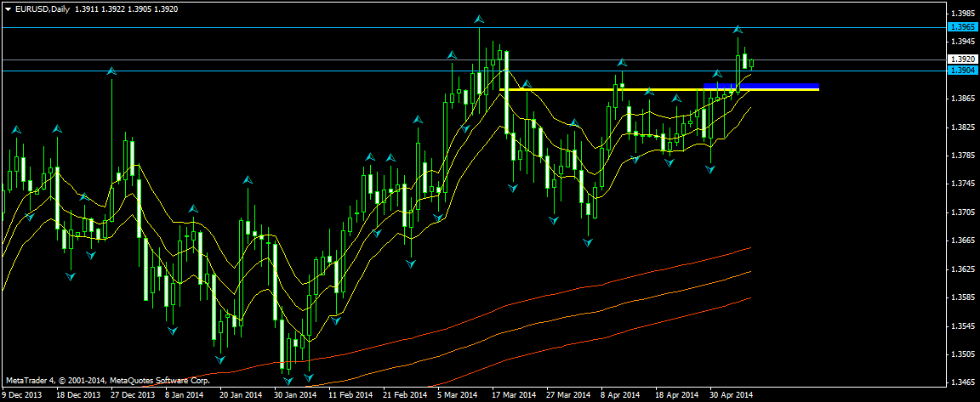Click the fractal arrow above the March peak
This screenshot has width=980, height=402.
[479, 20]
